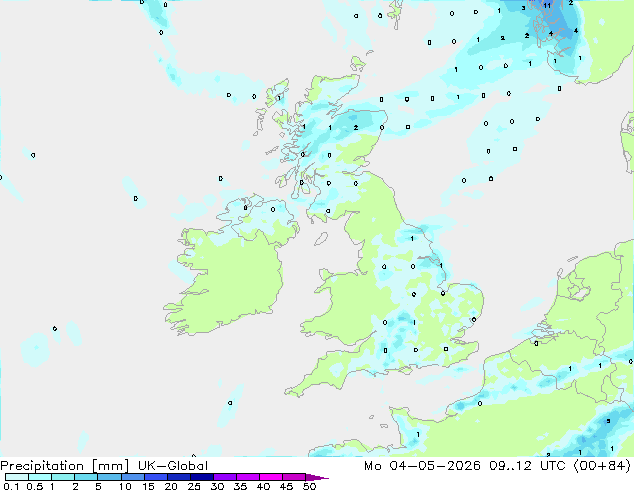634x490 pixels.
Task: Select the '20' legend scale label
Action: coord(171,486)
